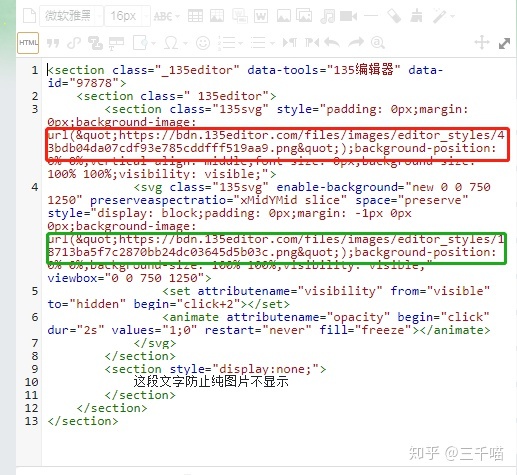The image size is (517, 475).
Task: Expand the ordered list dropdown arrow
Action: click(240, 43)
